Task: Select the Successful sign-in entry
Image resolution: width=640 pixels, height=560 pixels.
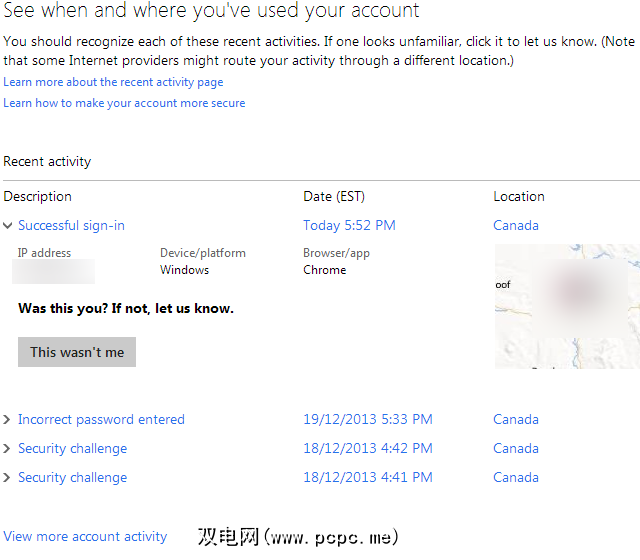Action: click(x=71, y=226)
